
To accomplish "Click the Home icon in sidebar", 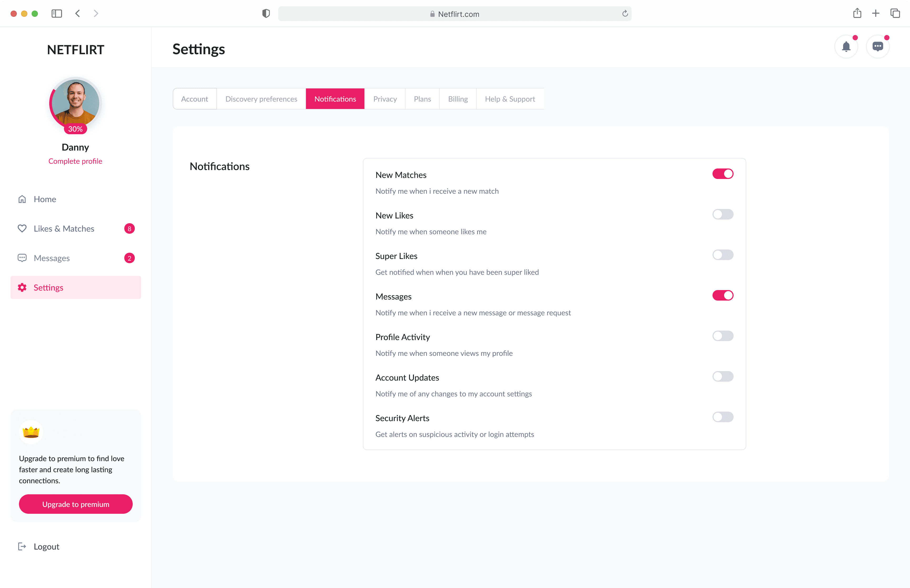I will 22,199.
